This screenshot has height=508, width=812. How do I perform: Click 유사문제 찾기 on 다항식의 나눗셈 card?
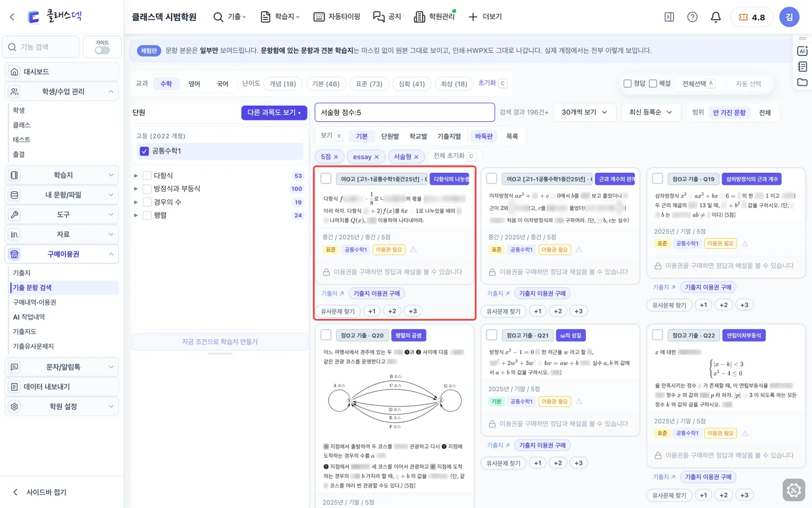tap(337, 311)
